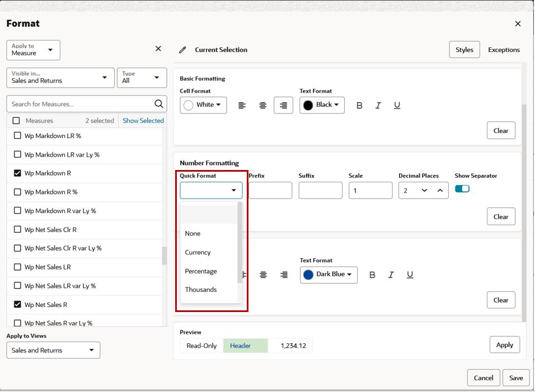Open the Black text color swatch picker

[x=322, y=105]
